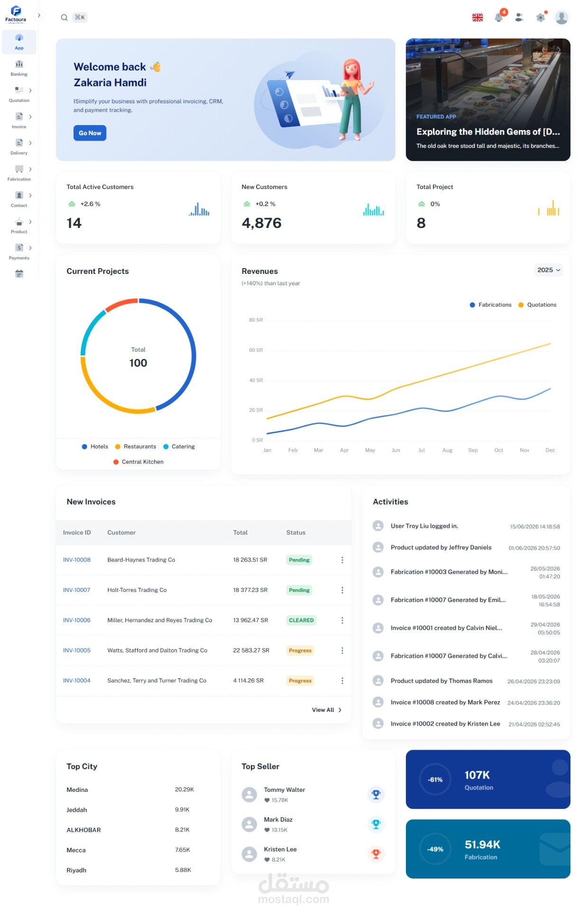Open the featured app card image
588x924 pixels.
click(488, 100)
